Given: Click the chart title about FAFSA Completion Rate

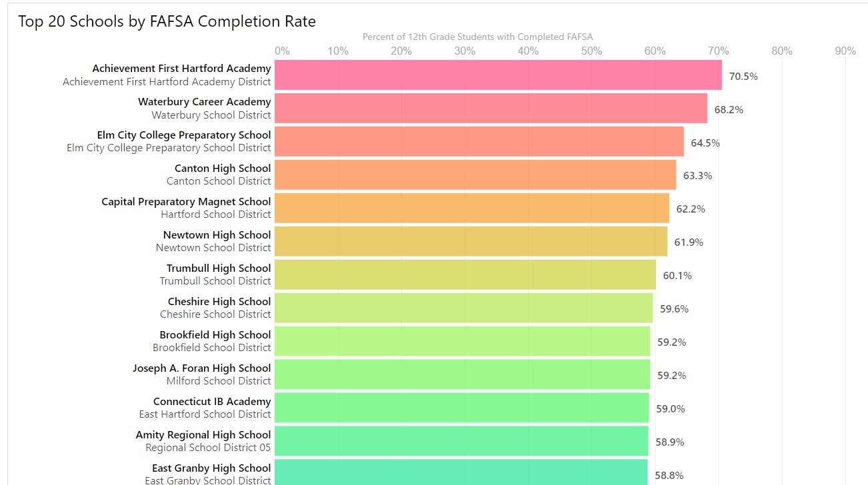Looking at the screenshot, I should (x=167, y=21).
